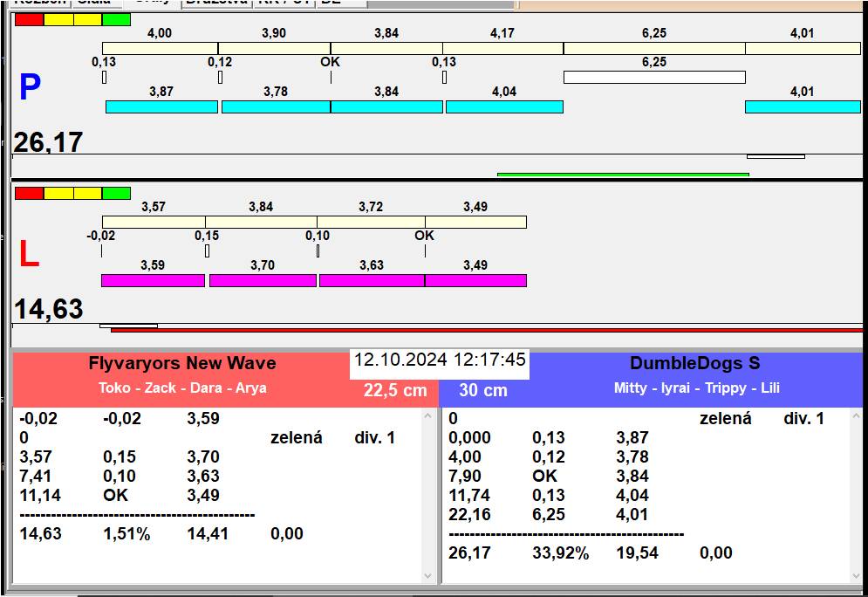Click the 19,54 value in the DumbleDogs results

point(637,553)
